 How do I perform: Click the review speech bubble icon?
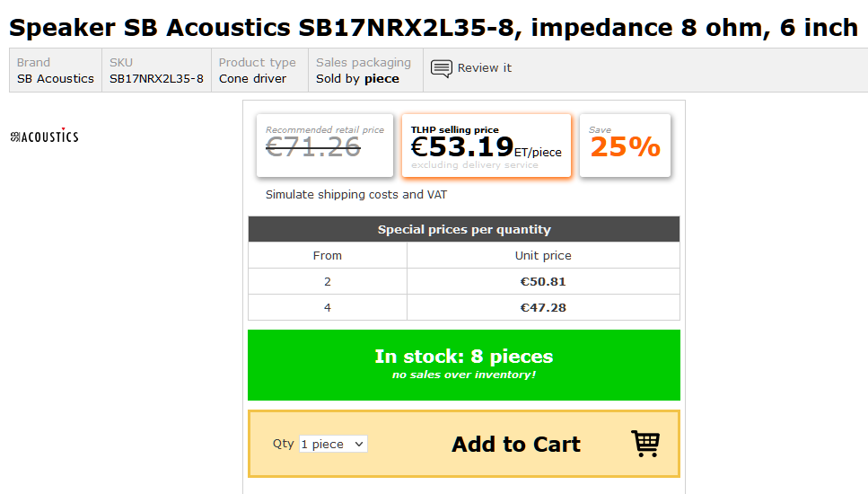click(x=442, y=68)
